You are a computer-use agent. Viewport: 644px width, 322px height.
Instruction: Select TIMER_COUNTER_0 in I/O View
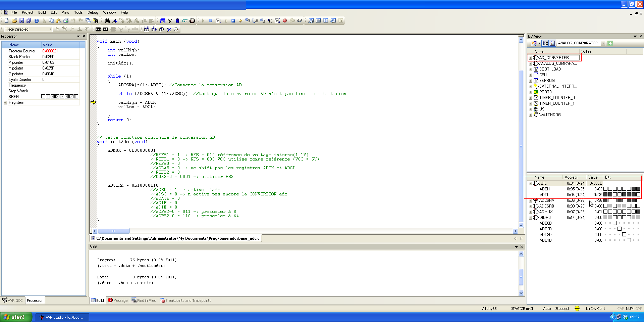(557, 98)
